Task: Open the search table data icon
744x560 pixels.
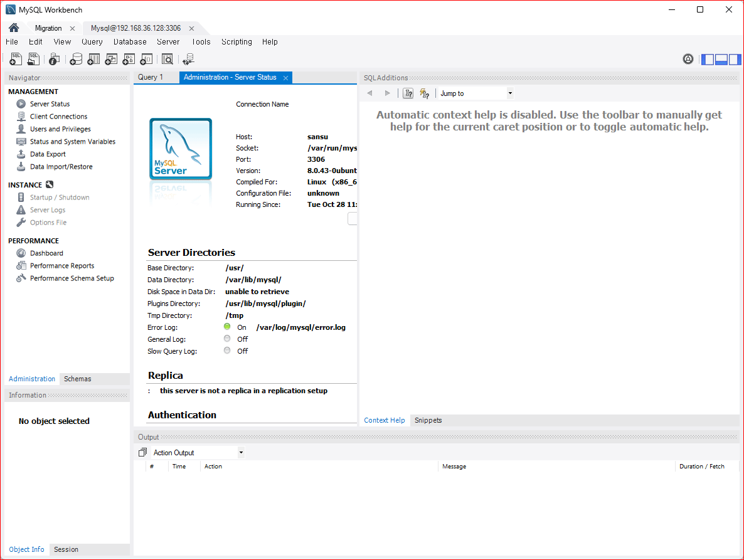Action: [x=167, y=59]
